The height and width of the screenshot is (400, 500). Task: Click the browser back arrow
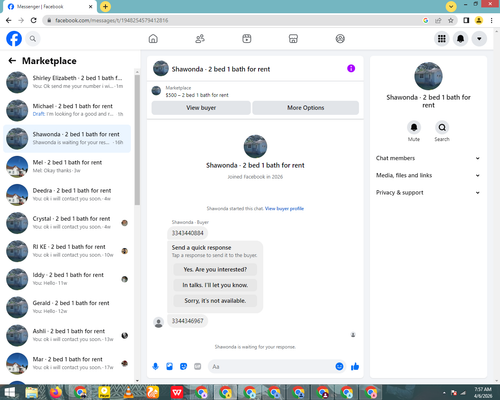click(x=9, y=20)
